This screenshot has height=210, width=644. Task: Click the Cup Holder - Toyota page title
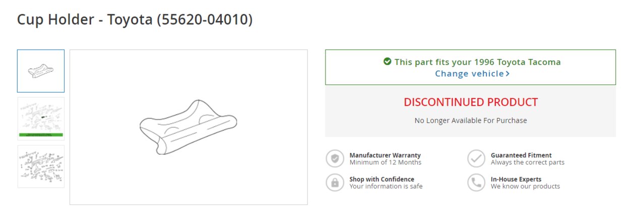[x=135, y=20]
